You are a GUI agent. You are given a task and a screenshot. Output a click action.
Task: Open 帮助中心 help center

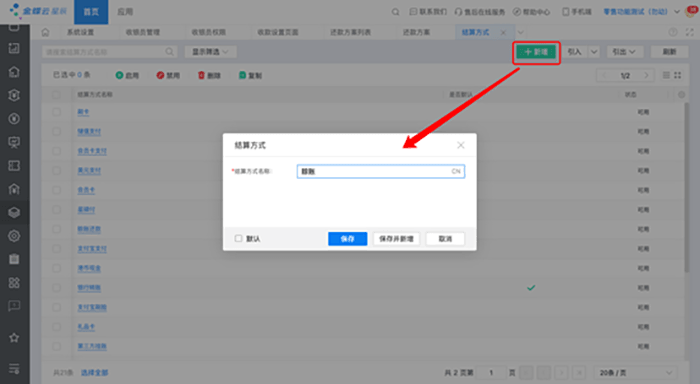point(531,12)
